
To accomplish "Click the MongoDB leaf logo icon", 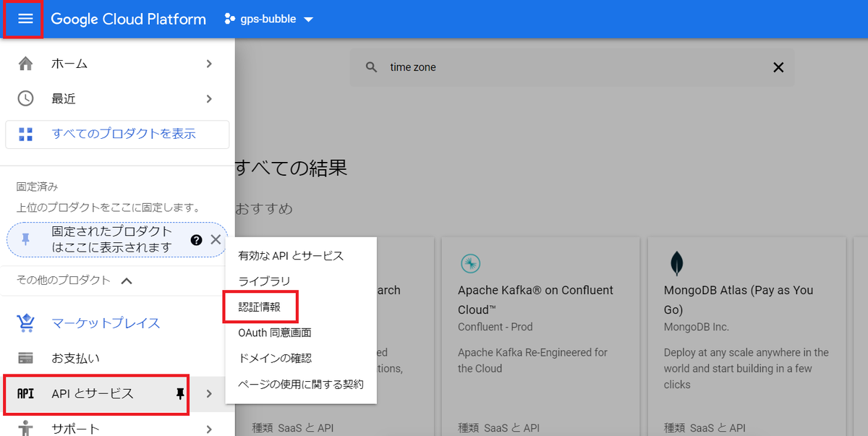I will [676, 263].
